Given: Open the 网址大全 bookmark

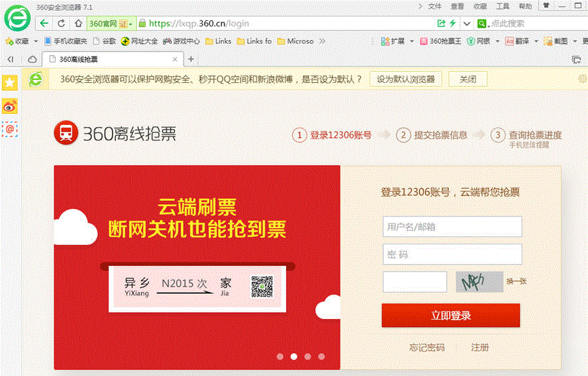Looking at the screenshot, I should click(139, 41).
